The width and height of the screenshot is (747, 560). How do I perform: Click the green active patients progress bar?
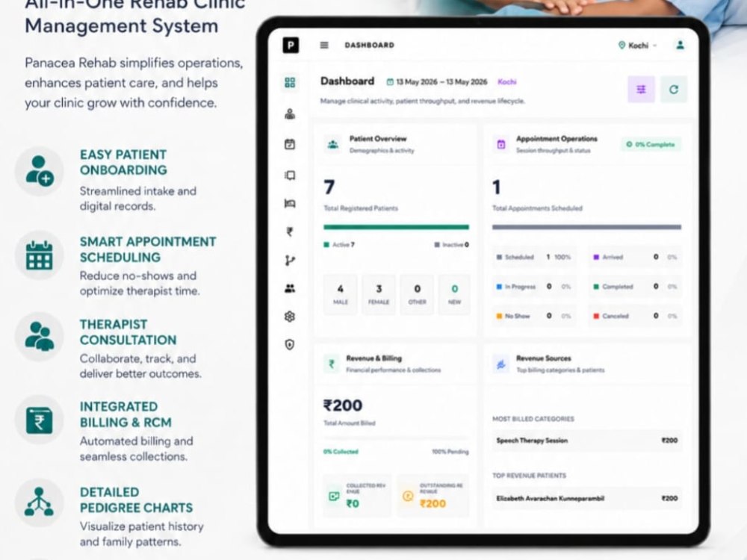pos(397,227)
